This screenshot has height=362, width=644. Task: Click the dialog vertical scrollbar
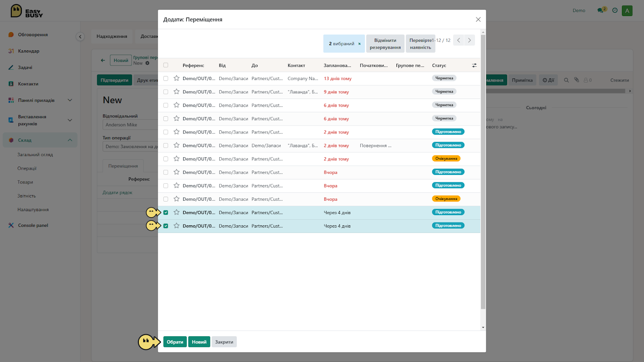[483, 172]
